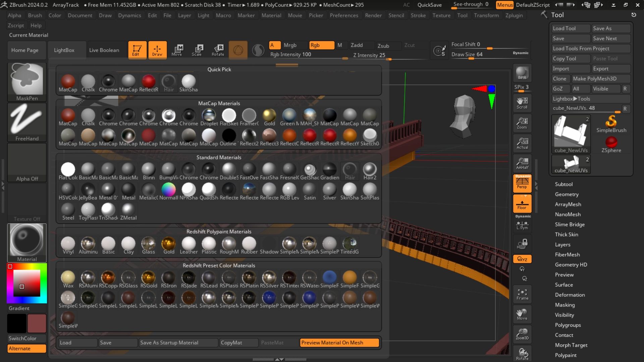
Task: Expand the Subtool subpalette
Action: (563, 184)
